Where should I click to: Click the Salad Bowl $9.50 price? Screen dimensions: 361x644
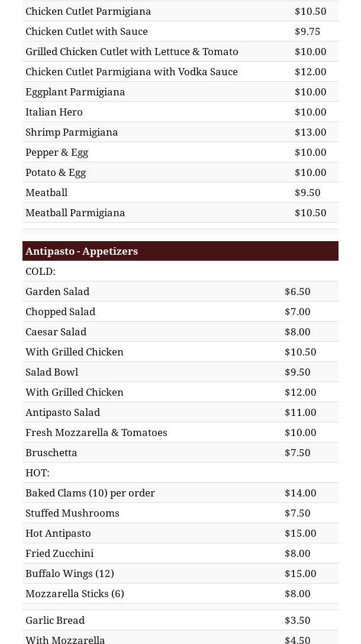297,372
